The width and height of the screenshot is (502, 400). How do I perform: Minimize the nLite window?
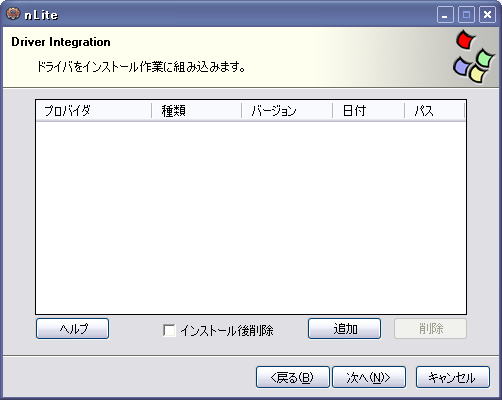click(445, 15)
